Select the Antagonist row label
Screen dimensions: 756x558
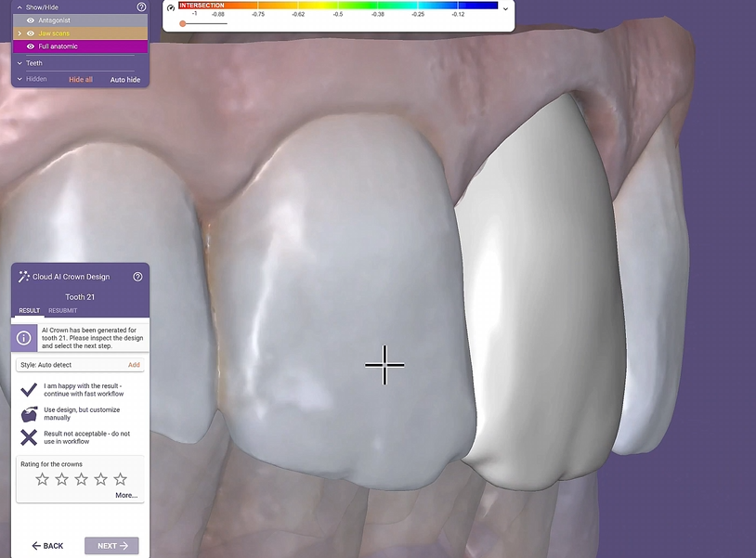click(55, 20)
